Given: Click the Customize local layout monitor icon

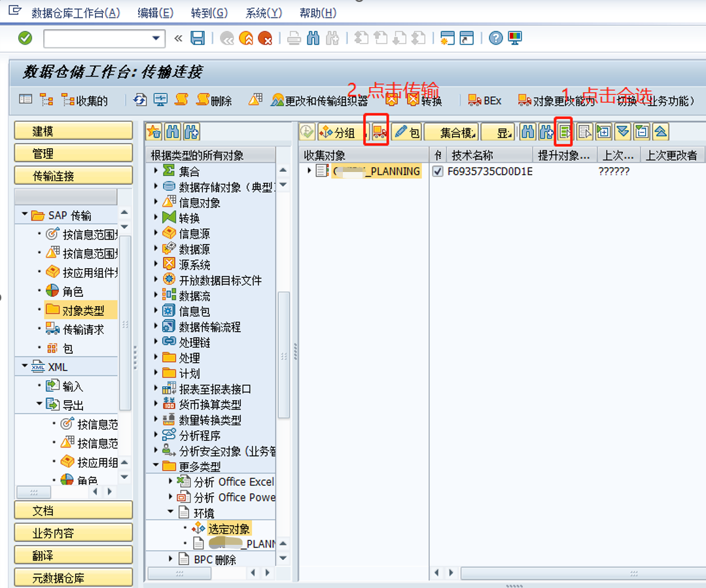Looking at the screenshot, I should [x=515, y=39].
